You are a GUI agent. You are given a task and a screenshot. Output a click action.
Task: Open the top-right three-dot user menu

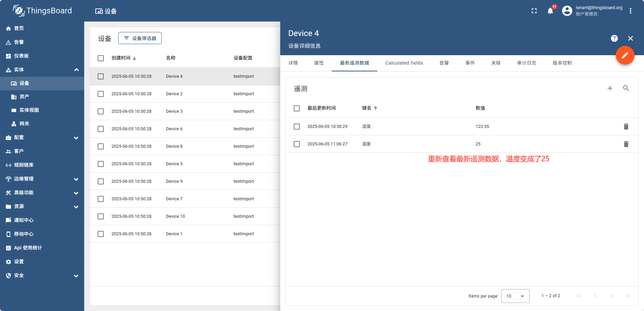[631, 11]
